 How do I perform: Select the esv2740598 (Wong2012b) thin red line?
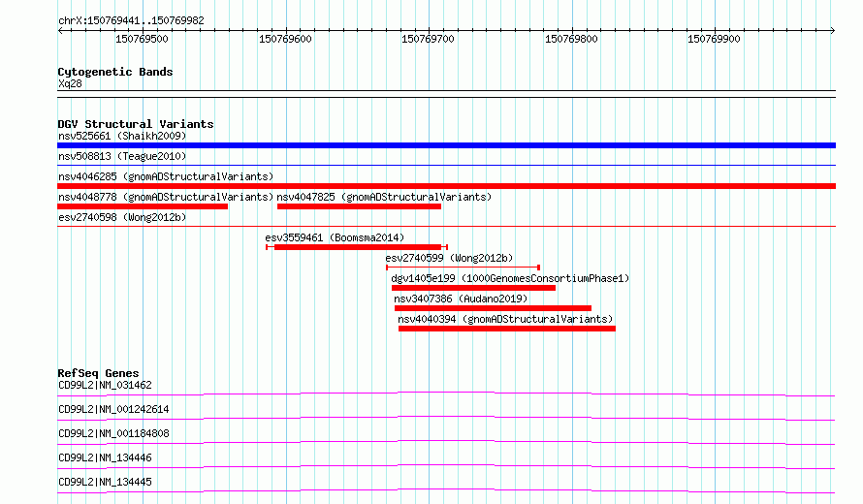tap(446, 226)
